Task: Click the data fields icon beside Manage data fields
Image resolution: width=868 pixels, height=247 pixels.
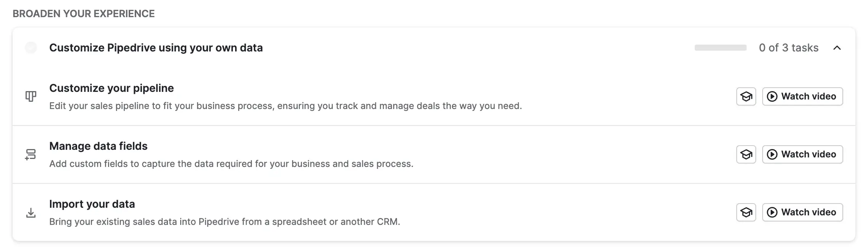Action: (31, 154)
